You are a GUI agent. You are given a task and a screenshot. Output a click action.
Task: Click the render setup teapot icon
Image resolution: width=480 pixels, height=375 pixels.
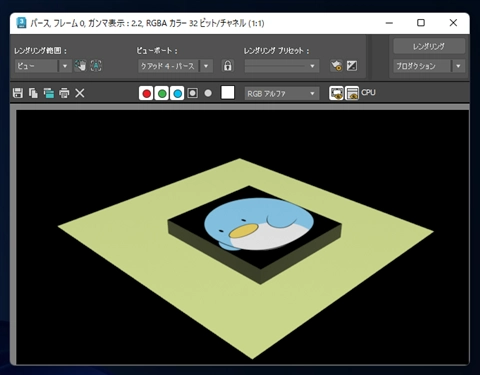(x=336, y=66)
